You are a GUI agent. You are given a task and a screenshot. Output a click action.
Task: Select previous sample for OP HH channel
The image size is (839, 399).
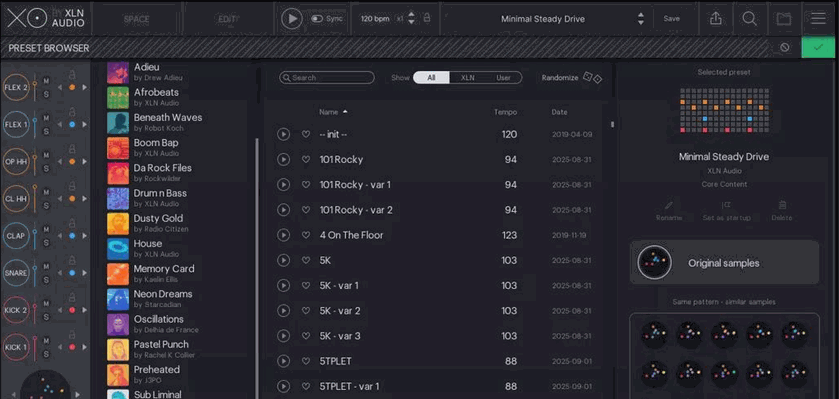coord(59,162)
